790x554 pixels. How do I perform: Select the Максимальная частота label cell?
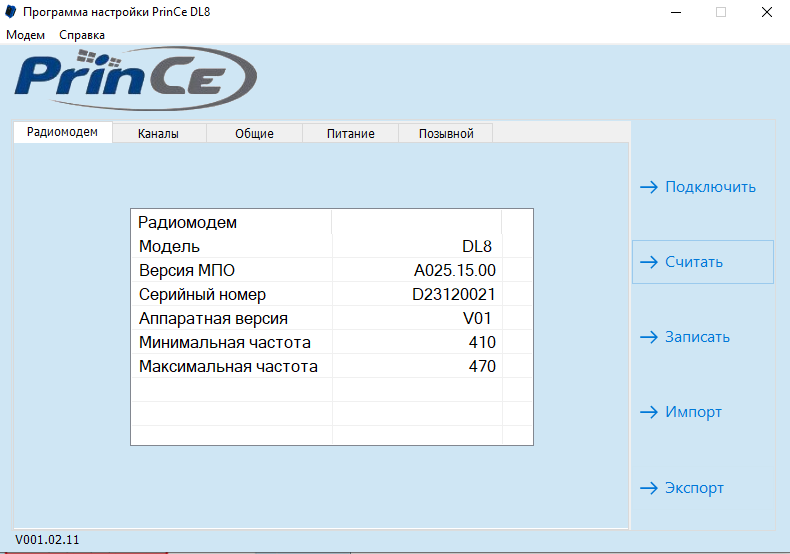tap(232, 366)
